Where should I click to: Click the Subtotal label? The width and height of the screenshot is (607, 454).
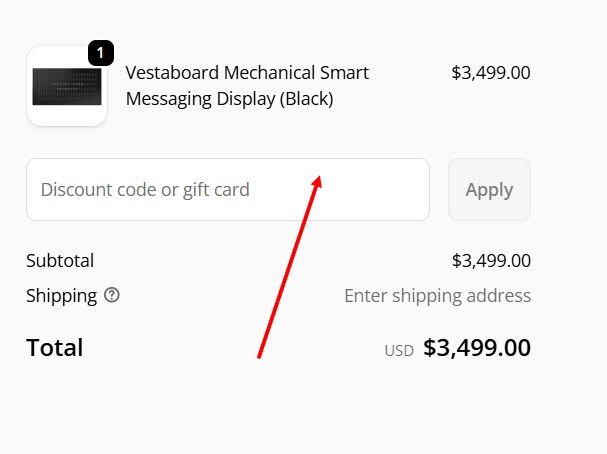[60, 261]
